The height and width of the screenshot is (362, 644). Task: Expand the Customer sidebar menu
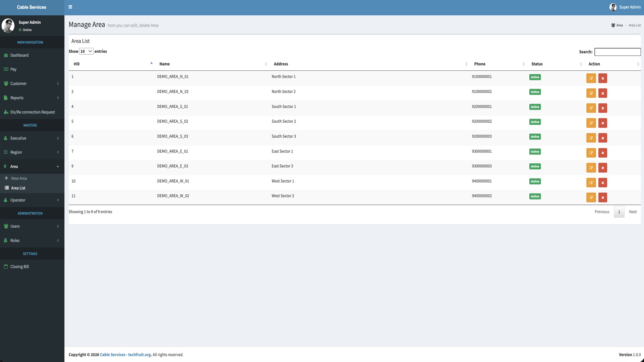click(32, 84)
